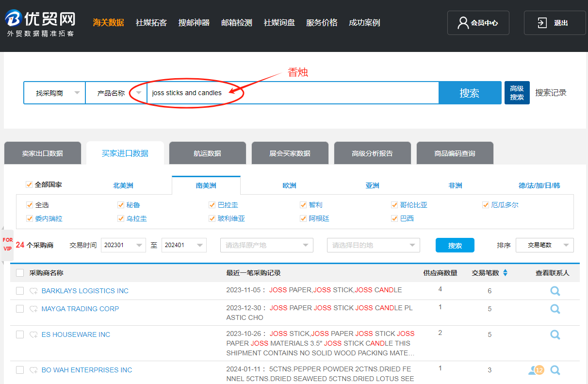Open the 社媒拓客 navigation item
Image resolution: width=588 pixels, height=384 pixels.
point(151,23)
